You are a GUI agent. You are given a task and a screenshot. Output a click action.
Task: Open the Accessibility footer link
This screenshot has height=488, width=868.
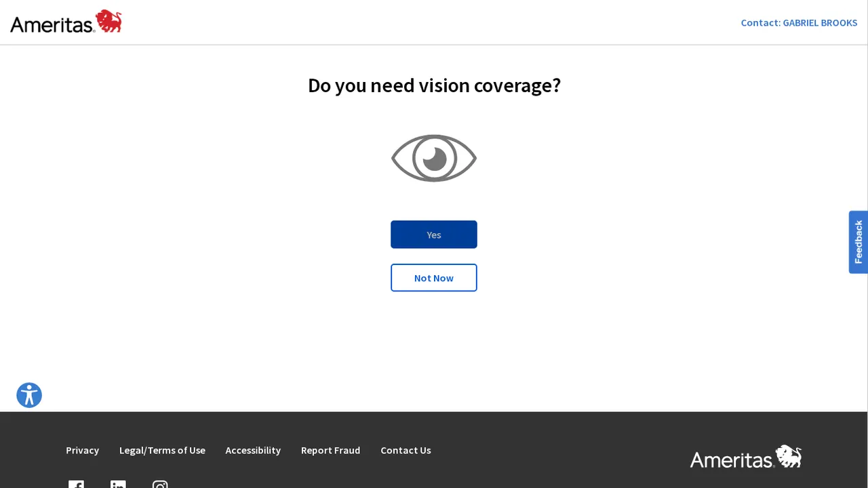point(253,450)
